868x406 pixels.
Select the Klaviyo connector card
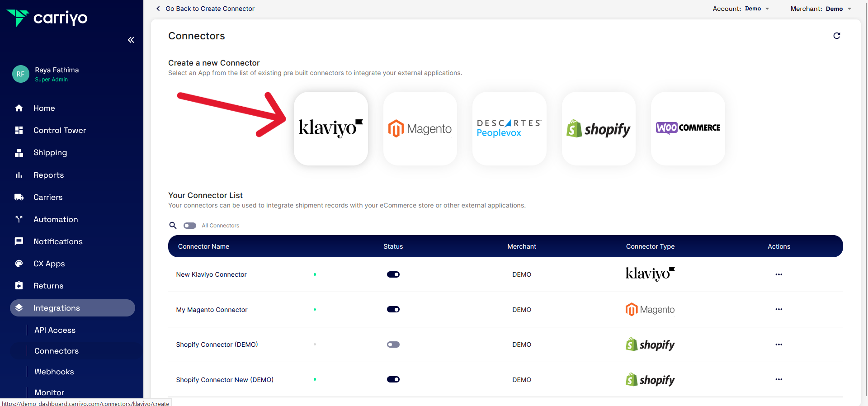click(x=331, y=129)
